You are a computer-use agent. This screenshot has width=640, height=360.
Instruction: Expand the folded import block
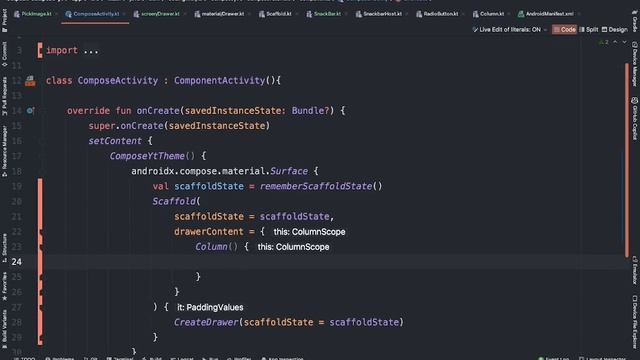(91, 51)
